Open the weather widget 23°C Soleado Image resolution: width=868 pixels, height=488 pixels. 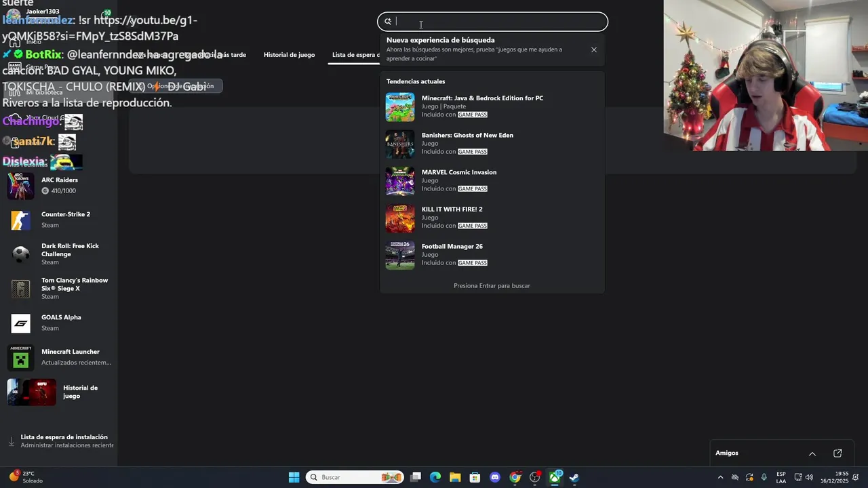(x=26, y=477)
